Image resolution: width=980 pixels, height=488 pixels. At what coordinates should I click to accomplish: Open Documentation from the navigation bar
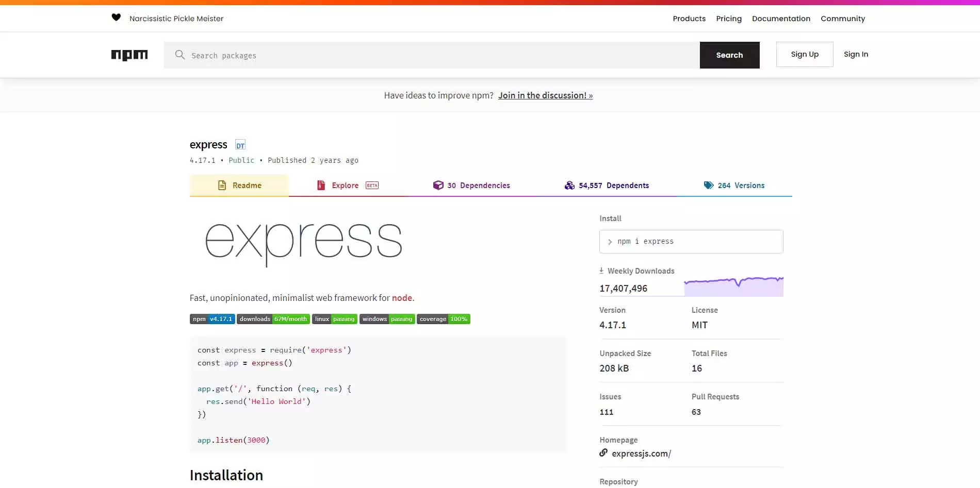(781, 19)
